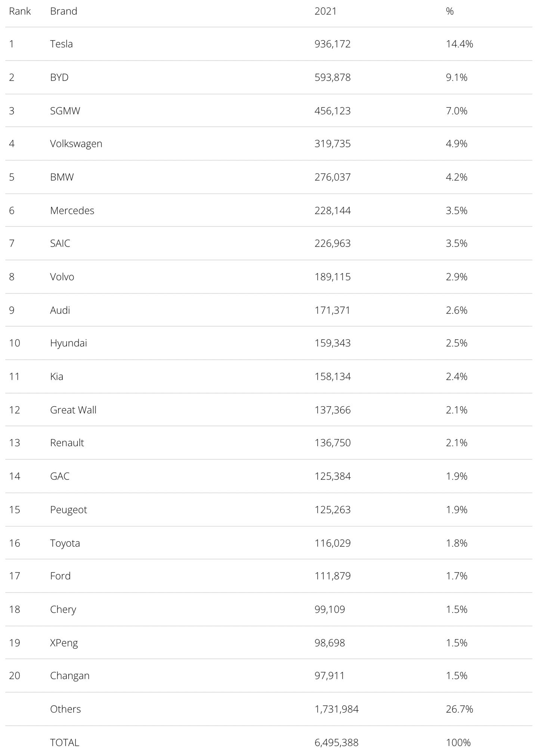
Task: Click SAIC's sales value 226,963
Action: tap(333, 243)
